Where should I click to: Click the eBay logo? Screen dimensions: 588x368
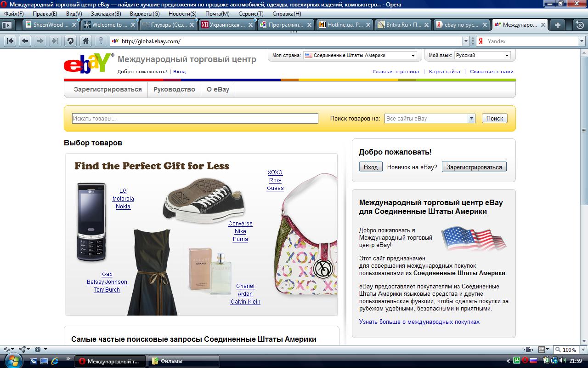click(88, 64)
